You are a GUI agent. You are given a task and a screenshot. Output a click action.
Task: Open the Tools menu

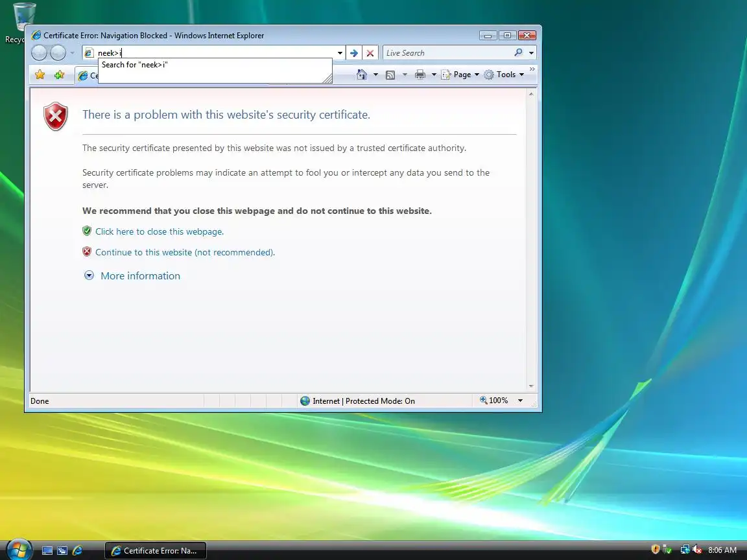(504, 75)
